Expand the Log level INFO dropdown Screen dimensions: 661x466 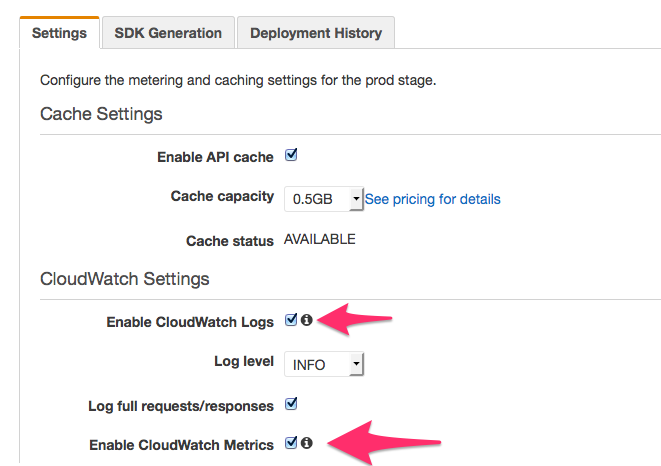323,365
